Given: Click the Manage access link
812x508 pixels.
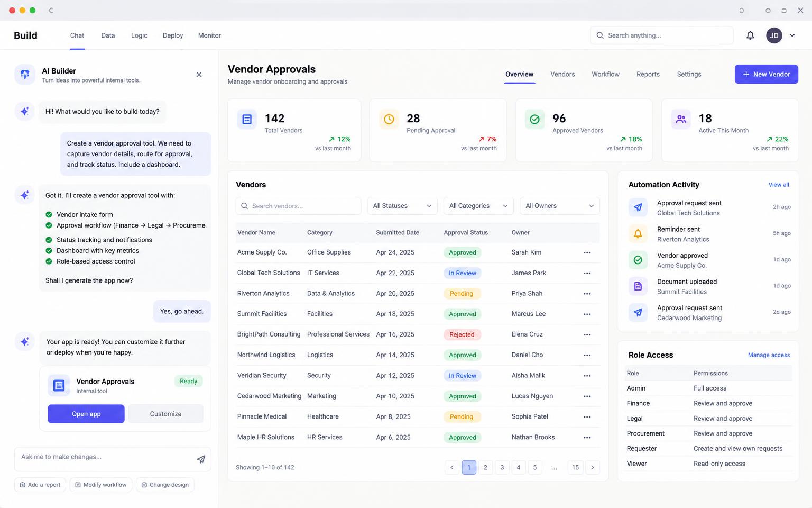Looking at the screenshot, I should [x=769, y=355].
